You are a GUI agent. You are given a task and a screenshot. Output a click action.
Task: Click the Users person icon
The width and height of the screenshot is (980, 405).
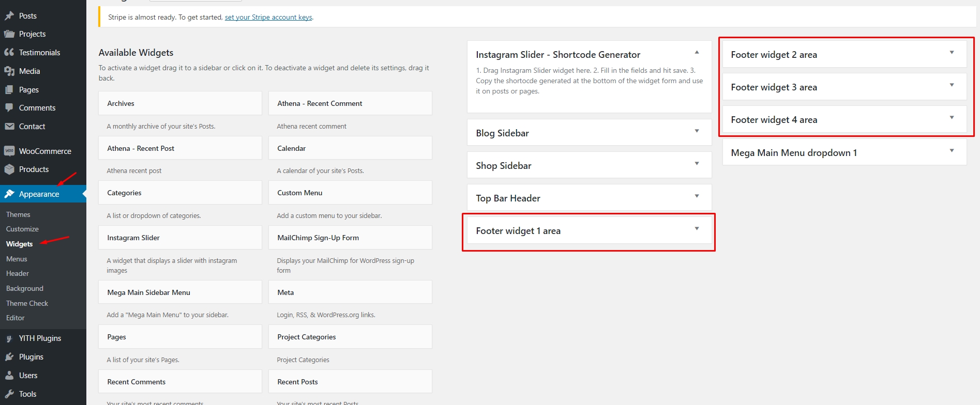(x=9, y=376)
